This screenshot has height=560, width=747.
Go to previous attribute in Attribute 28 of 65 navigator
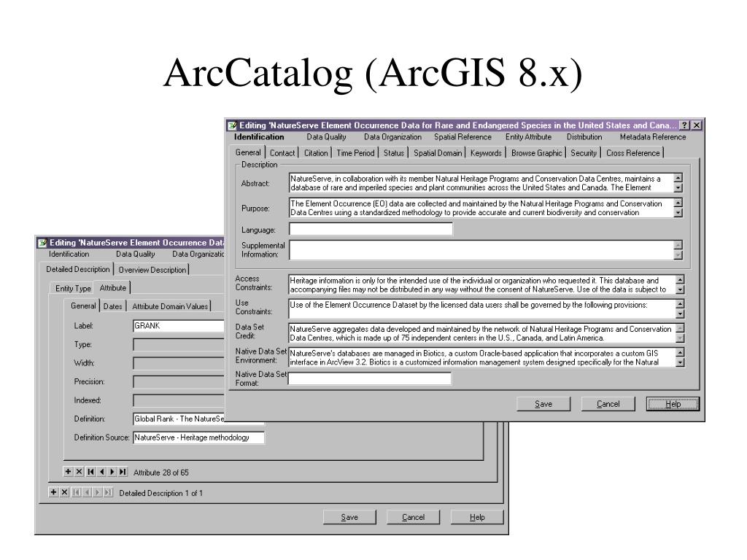[x=101, y=472]
